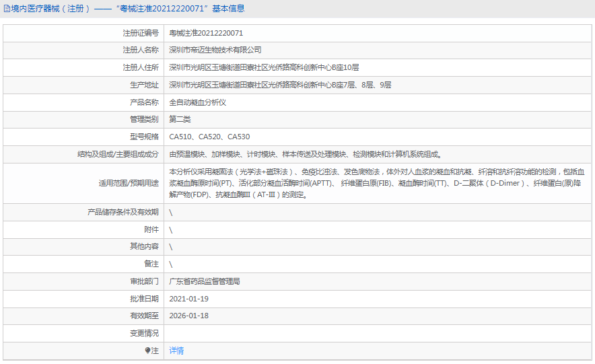Select model value CA510、CA520、CA530

(209, 137)
